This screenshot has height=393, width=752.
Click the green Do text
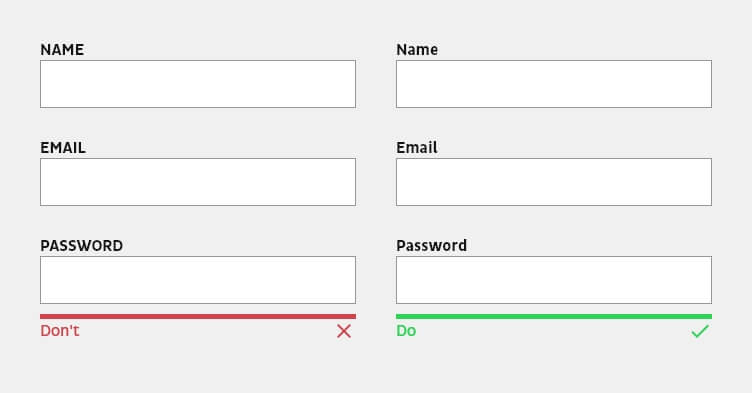(x=406, y=331)
